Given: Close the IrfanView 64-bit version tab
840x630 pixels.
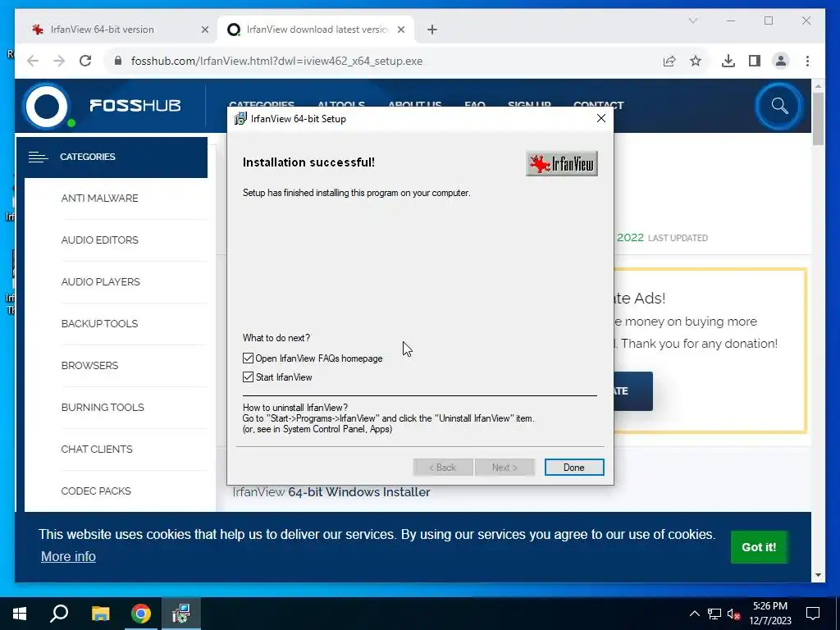Looking at the screenshot, I should point(204,30).
